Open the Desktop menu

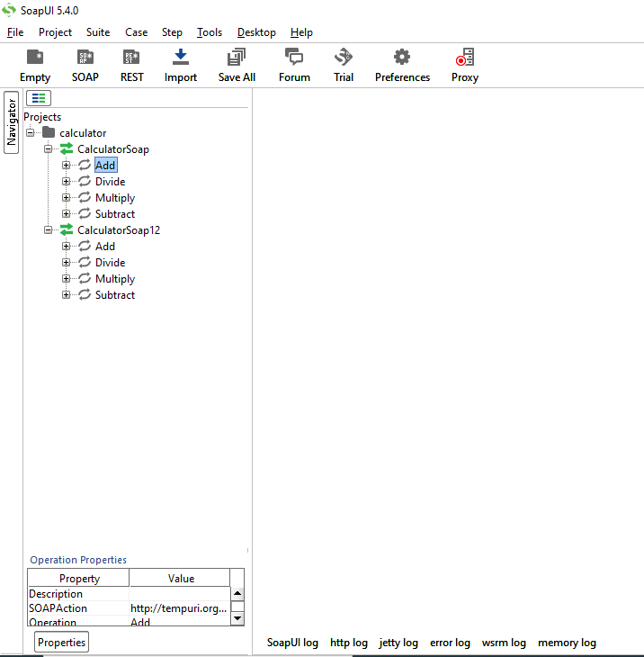(256, 32)
